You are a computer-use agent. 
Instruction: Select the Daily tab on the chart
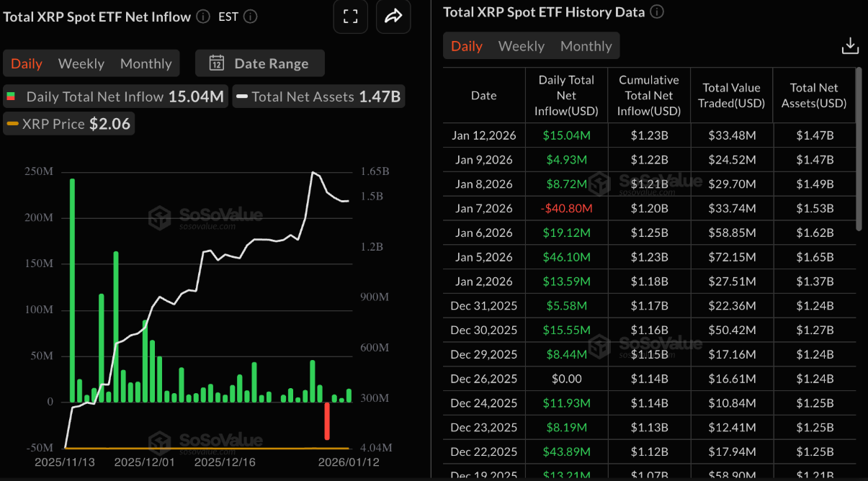pyautogui.click(x=27, y=63)
